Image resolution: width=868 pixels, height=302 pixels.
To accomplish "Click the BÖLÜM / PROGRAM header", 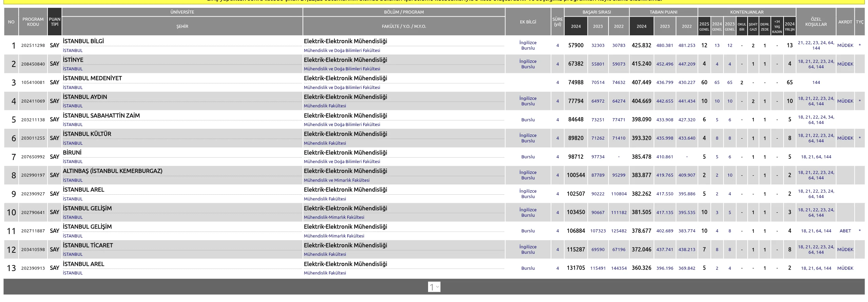I will tap(404, 12).
